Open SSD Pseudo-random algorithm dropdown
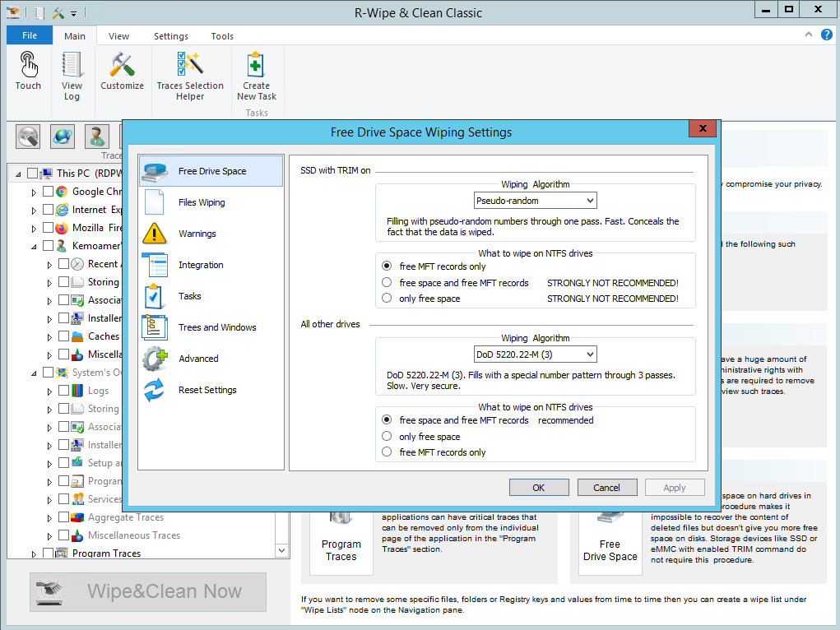 click(535, 201)
